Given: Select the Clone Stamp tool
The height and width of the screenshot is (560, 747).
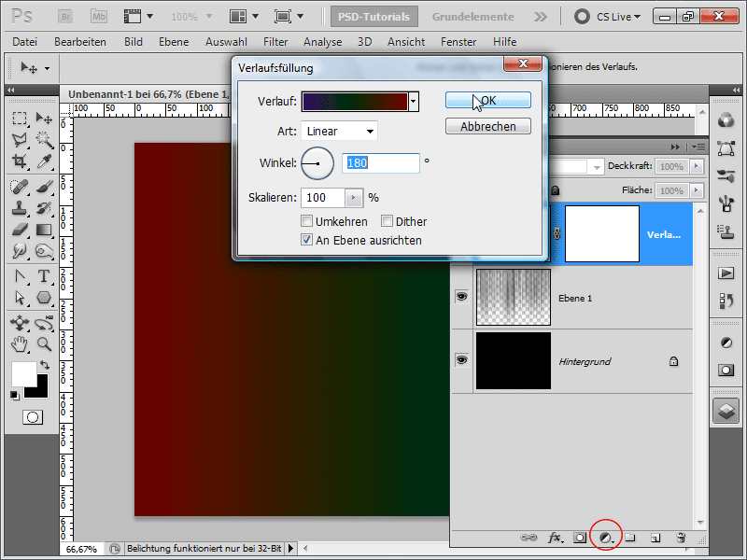Looking at the screenshot, I should tap(19, 208).
